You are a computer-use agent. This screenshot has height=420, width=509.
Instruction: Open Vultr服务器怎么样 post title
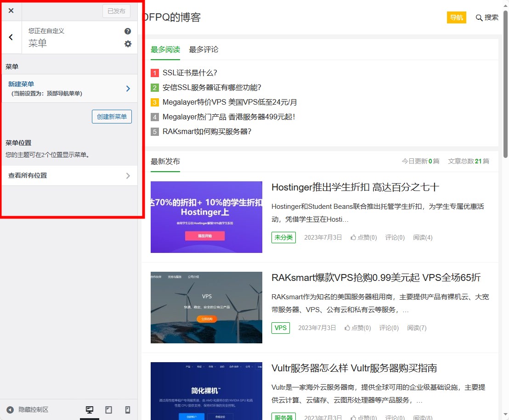coord(354,368)
